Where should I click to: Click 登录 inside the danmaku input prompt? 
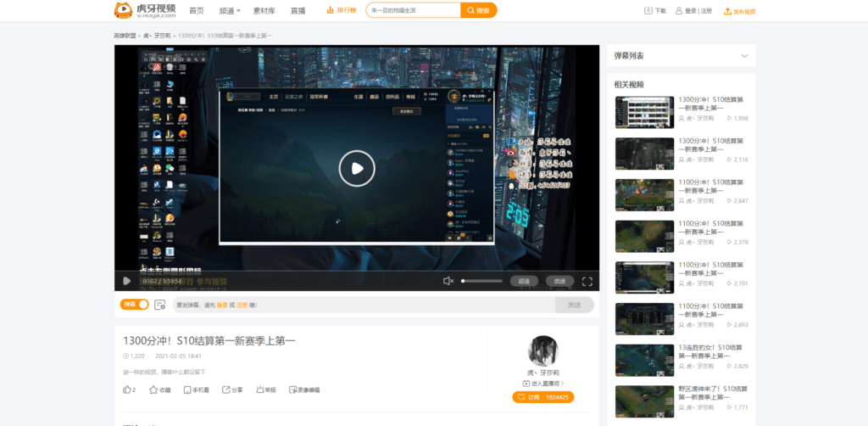[221, 305]
